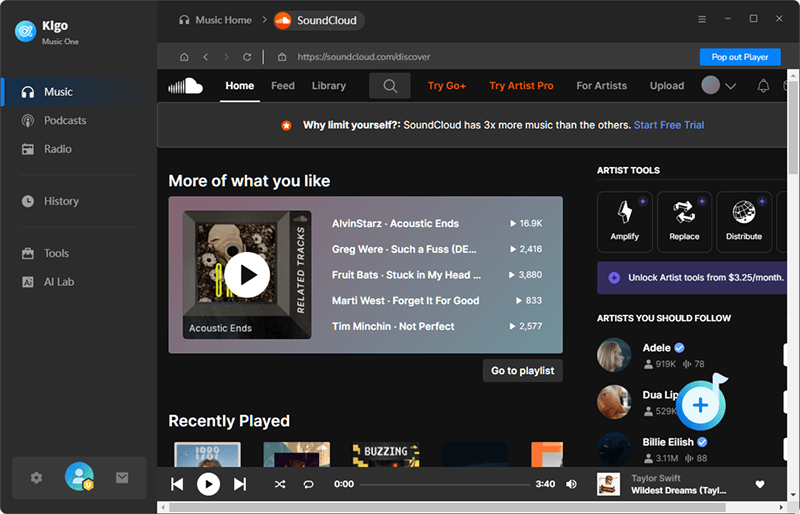Skip to next track
This screenshot has width=800, height=514.
[240, 484]
